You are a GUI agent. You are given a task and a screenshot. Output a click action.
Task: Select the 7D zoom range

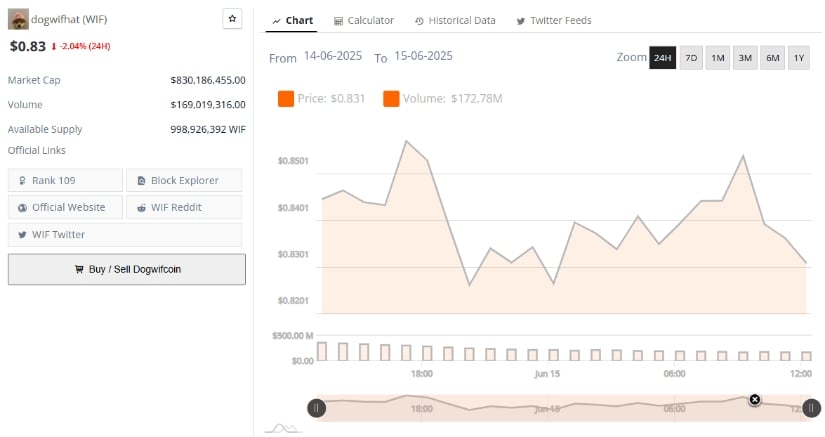coord(691,58)
